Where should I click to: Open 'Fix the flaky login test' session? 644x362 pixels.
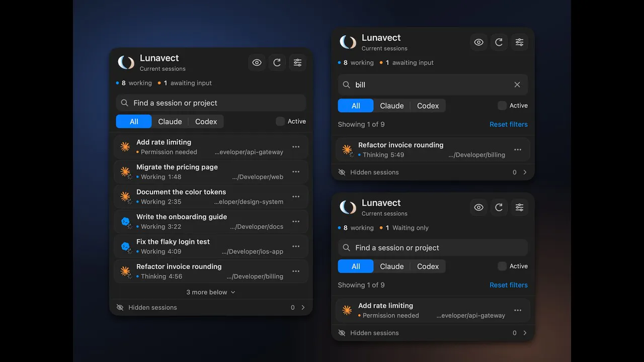pyautogui.click(x=211, y=246)
